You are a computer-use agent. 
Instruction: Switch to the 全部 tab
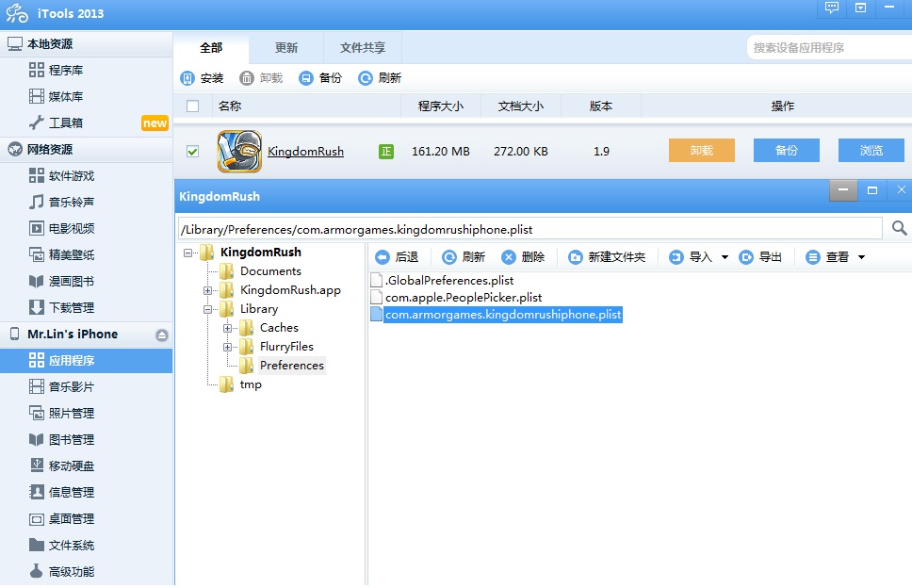(x=211, y=48)
